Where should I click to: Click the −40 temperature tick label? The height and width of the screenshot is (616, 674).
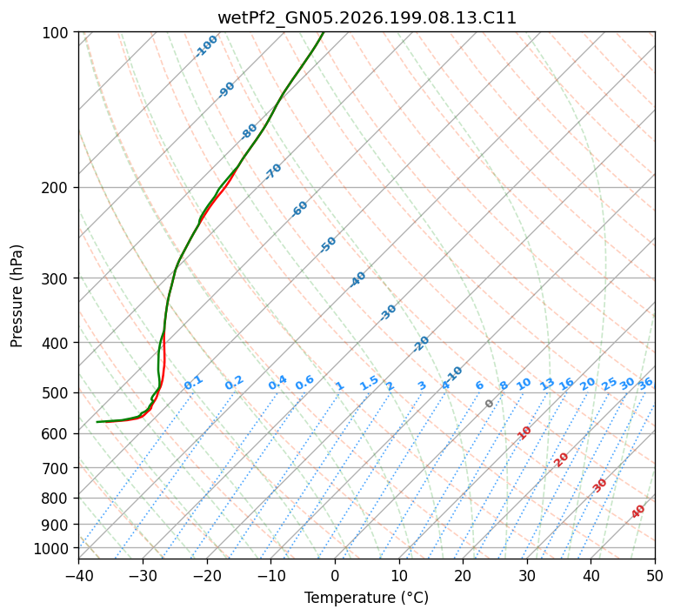[78, 575]
